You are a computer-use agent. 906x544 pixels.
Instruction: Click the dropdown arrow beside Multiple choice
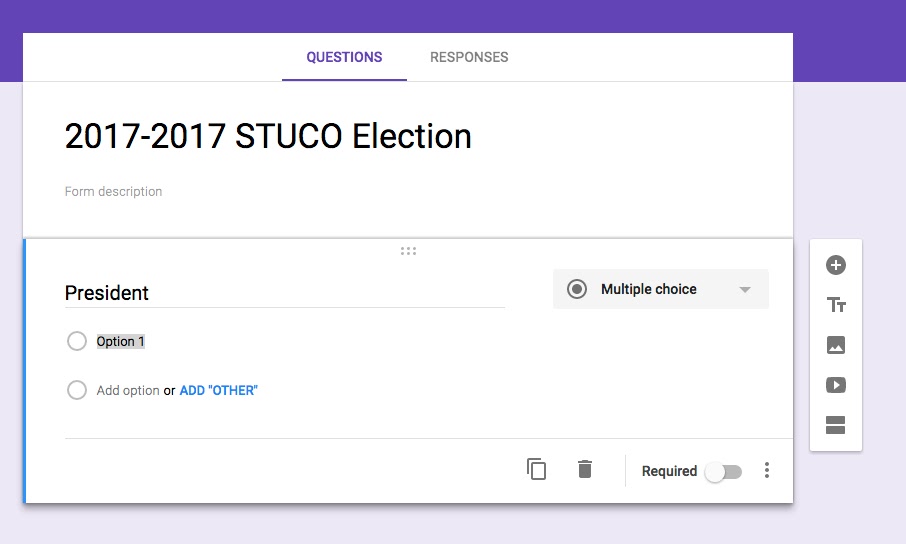click(x=745, y=290)
